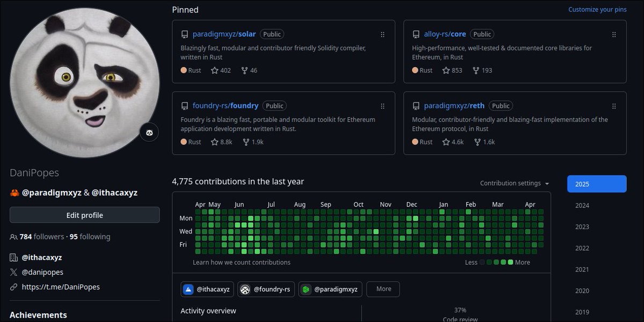
Task: Open the alloy-rs/core repository link
Action: tap(445, 34)
